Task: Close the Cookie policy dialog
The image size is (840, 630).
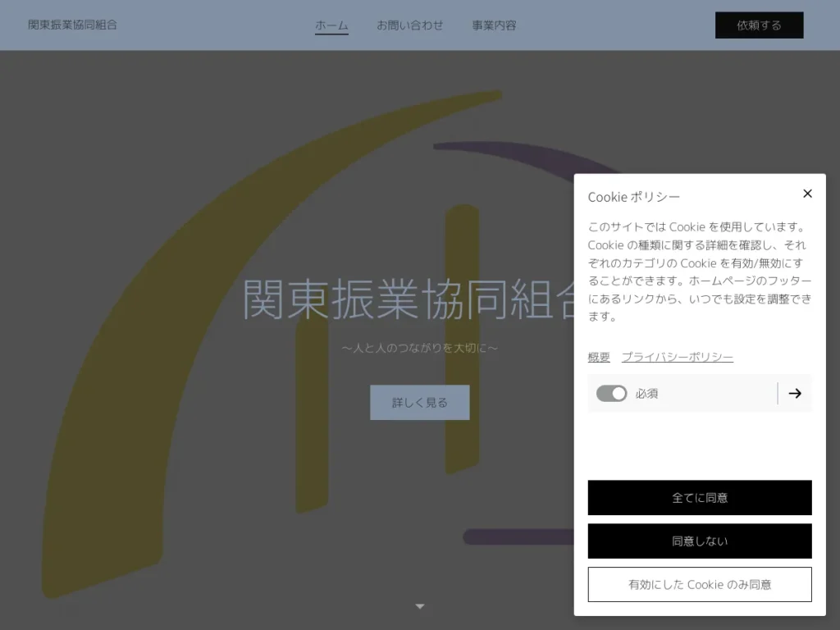Action: click(807, 194)
